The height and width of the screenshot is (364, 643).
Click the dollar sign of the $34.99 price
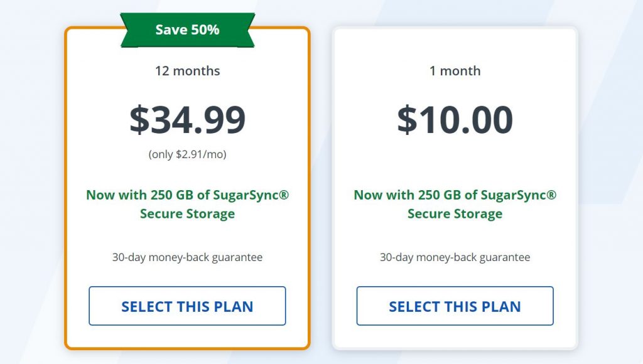coord(139,120)
